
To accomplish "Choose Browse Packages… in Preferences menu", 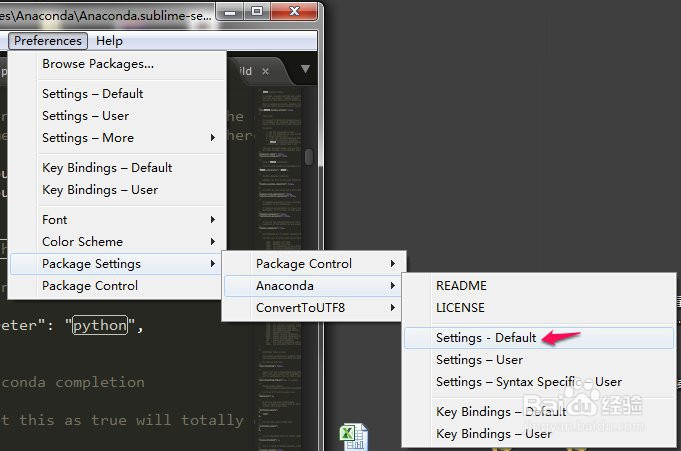I will coord(117,64).
